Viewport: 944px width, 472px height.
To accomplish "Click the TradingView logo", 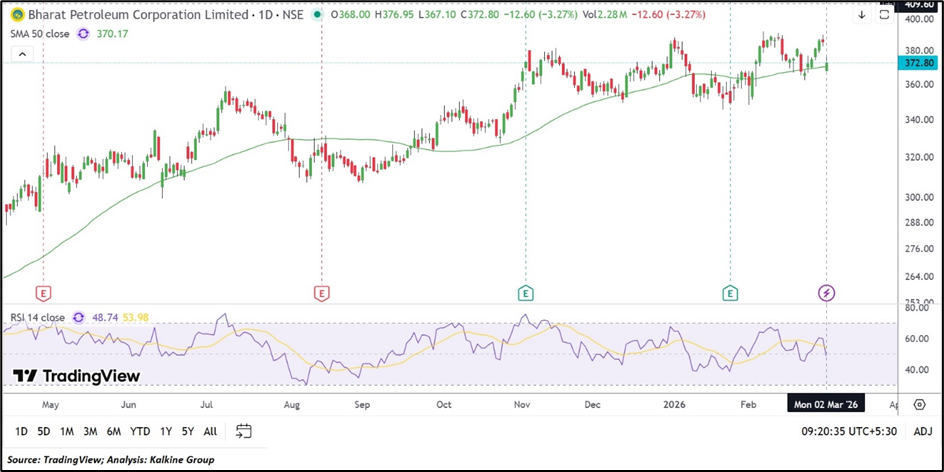I will click(x=76, y=376).
